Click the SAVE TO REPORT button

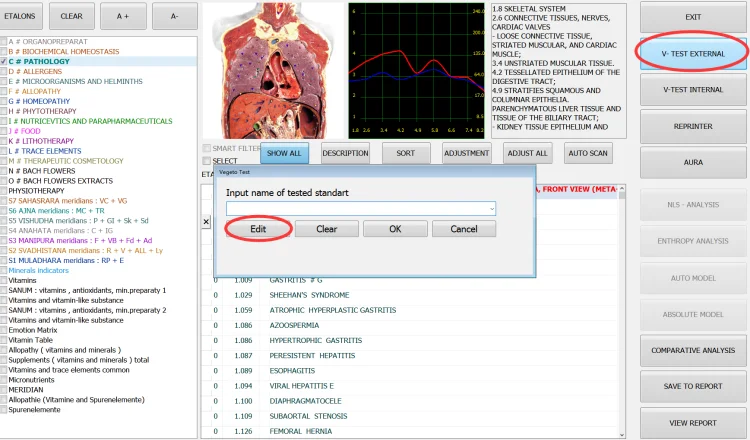(693, 386)
